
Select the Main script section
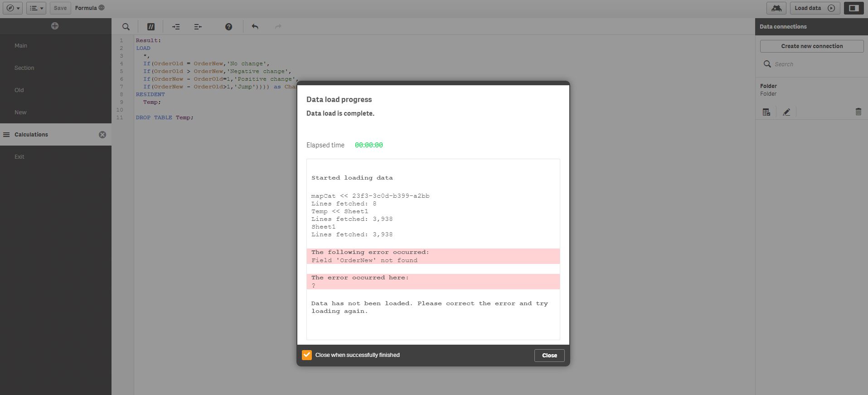[x=56, y=45]
